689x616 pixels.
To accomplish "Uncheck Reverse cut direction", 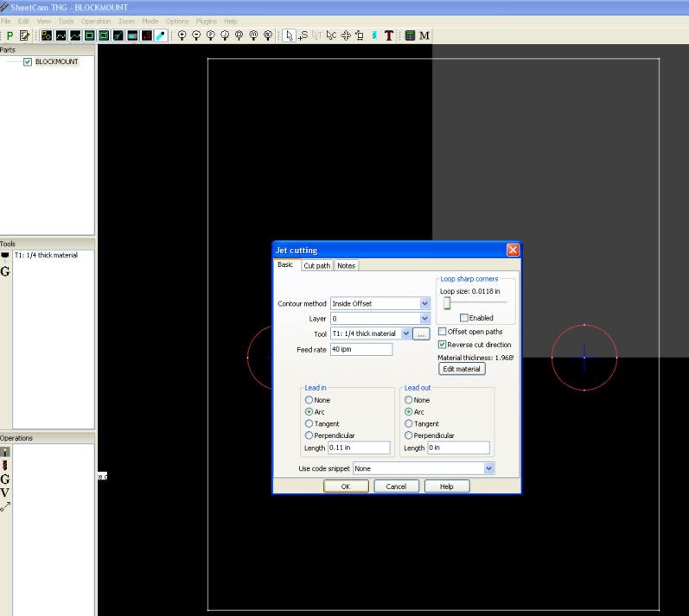I will tap(443, 345).
